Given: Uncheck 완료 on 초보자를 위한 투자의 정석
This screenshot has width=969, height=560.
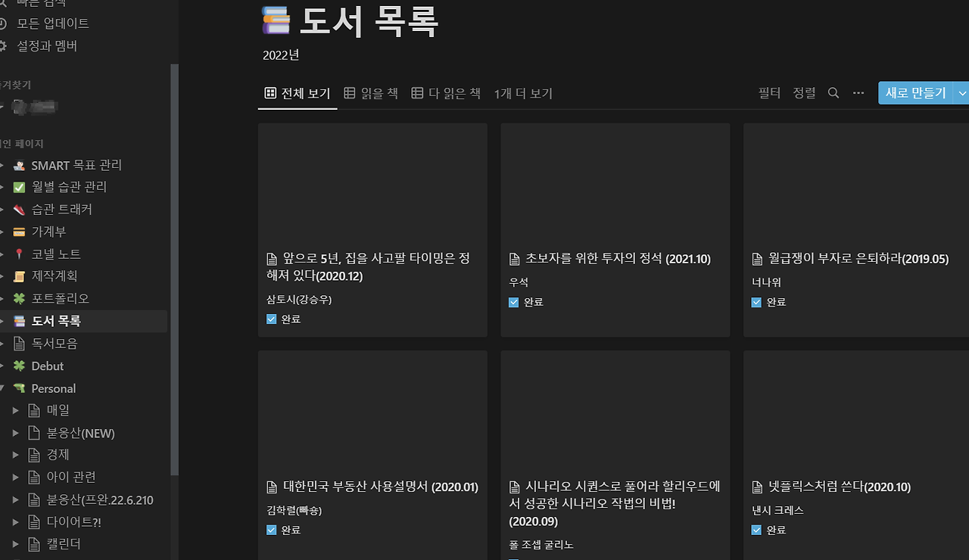Looking at the screenshot, I should coord(513,301).
